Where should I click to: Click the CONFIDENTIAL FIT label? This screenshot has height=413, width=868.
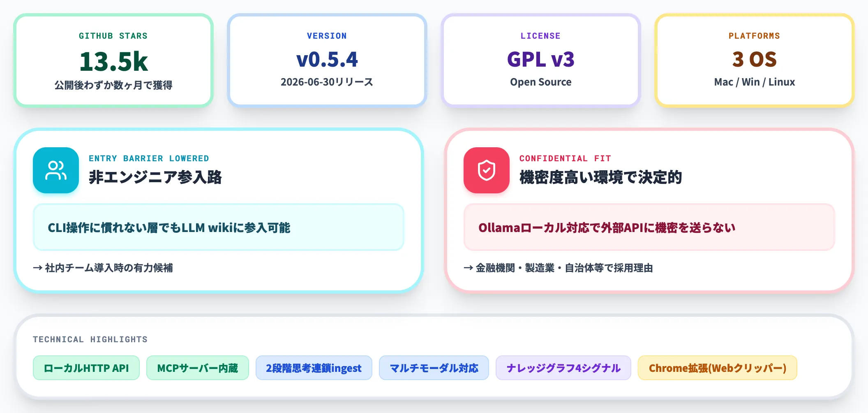point(565,158)
